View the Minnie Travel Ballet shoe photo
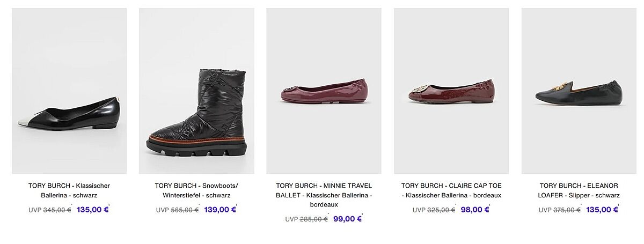Screen dimensions: 644x244 (x=324, y=91)
